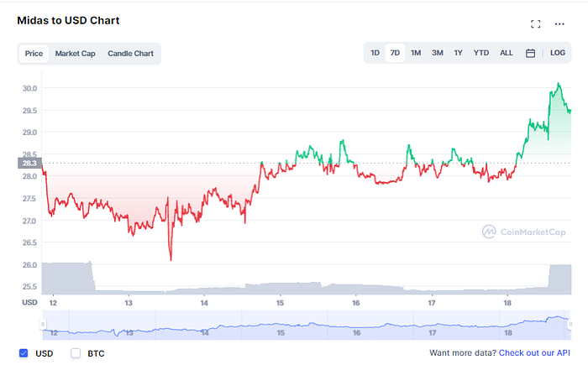Grab the right range navigator handle
Viewport: 588px width, 370px height.
click(570, 324)
